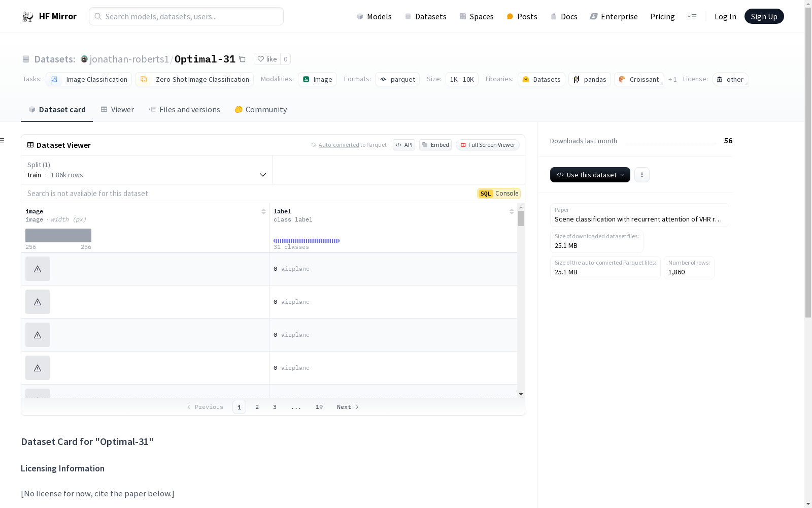Click the image width histogram bar
Image resolution: width=812 pixels, height=508 pixels.
coord(58,235)
